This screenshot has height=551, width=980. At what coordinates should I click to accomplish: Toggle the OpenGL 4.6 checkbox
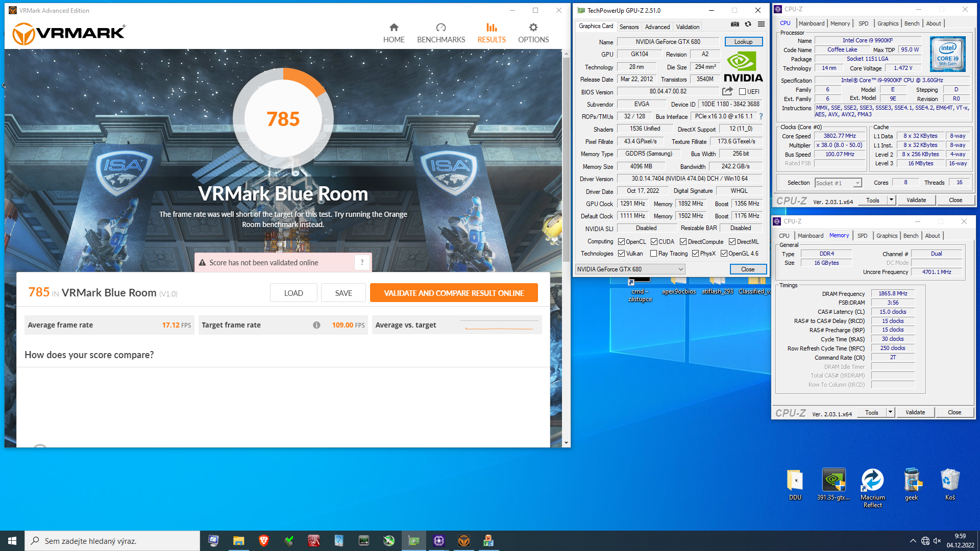pyautogui.click(x=724, y=254)
